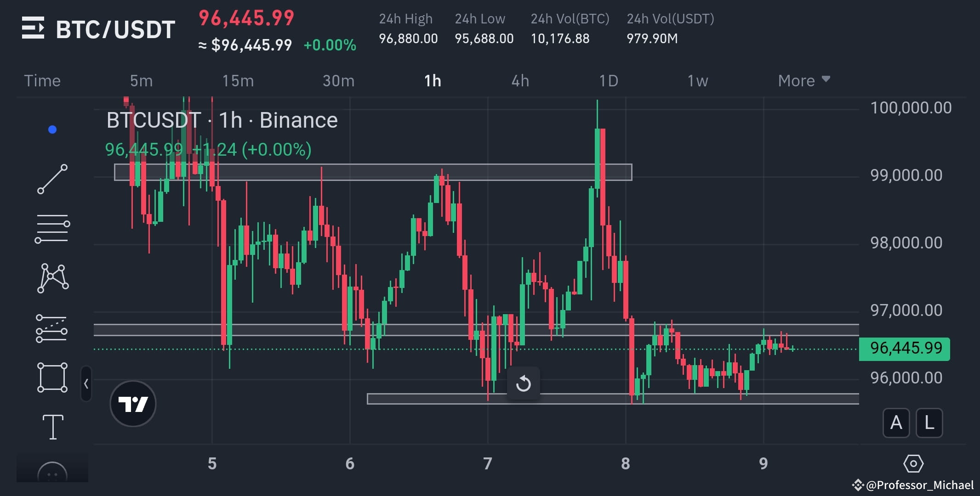Switch to the 4h timeframe tab
Image resolution: width=980 pixels, height=496 pixels.
pyautogui.click(x=520, y=80)
